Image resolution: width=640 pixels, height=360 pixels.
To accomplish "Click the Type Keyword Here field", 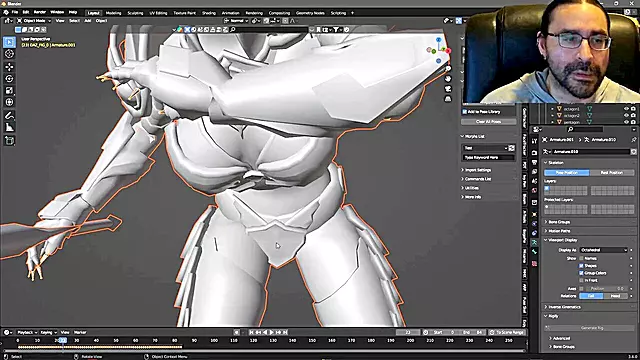I will tap(489, 158).
